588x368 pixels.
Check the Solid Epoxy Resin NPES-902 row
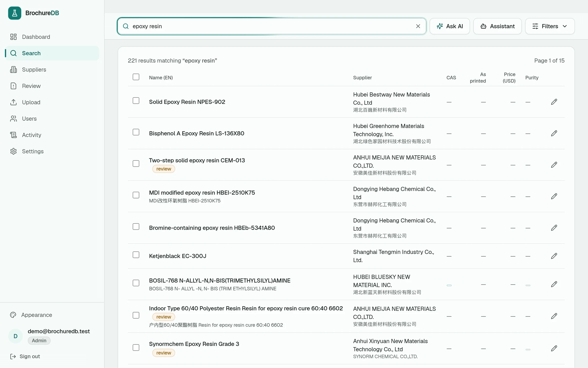pyautogui.click(x=136, y=101)
